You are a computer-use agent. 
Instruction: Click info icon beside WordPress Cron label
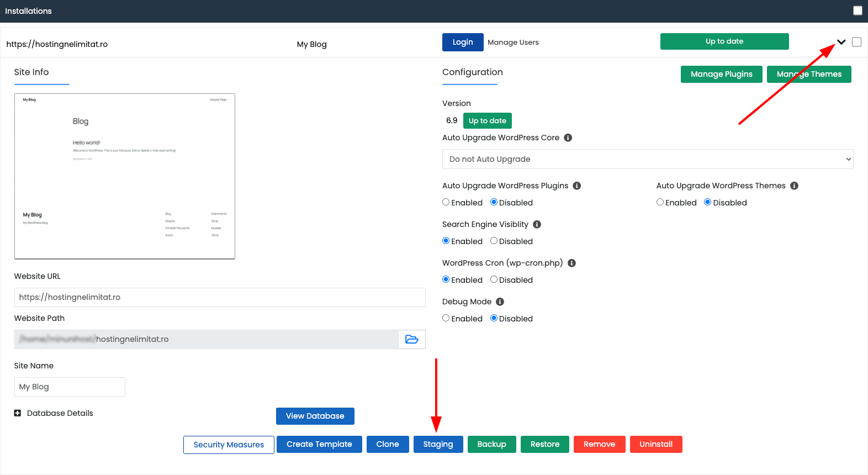(571, 263)
